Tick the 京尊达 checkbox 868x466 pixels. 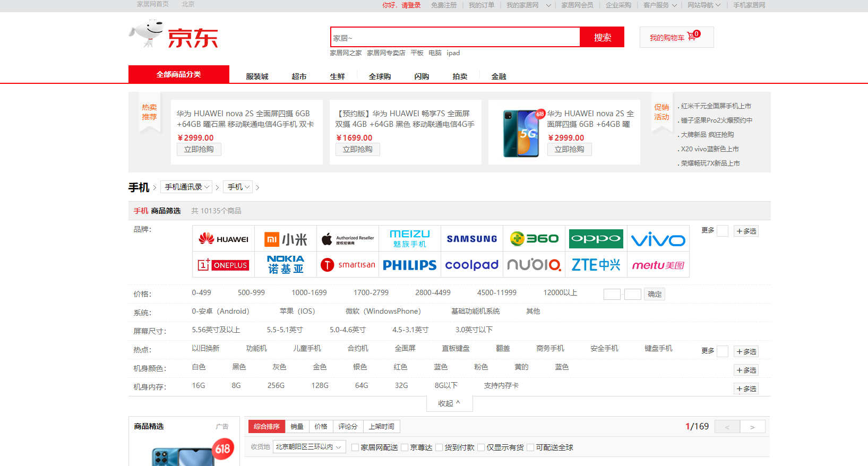(x=405, y=447)
